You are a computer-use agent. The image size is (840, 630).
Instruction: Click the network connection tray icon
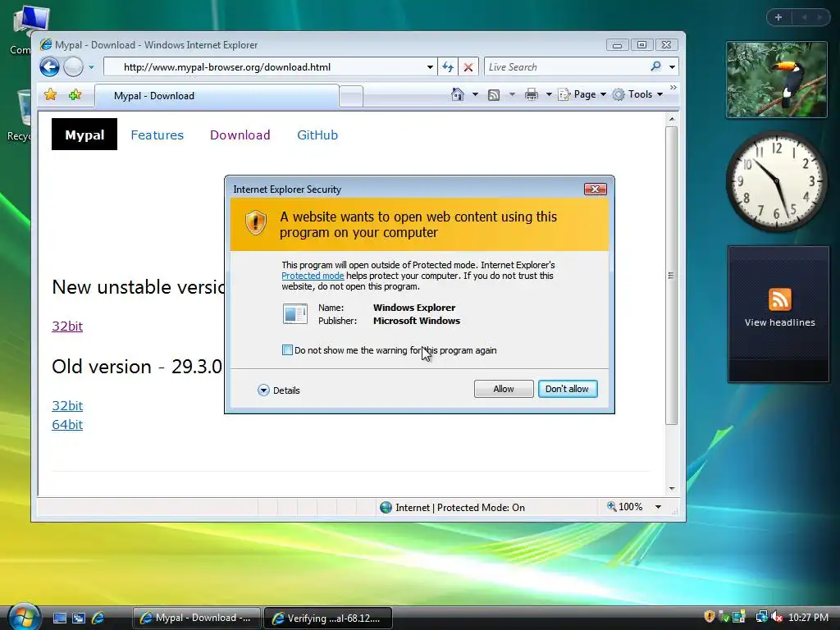point(761,617)
